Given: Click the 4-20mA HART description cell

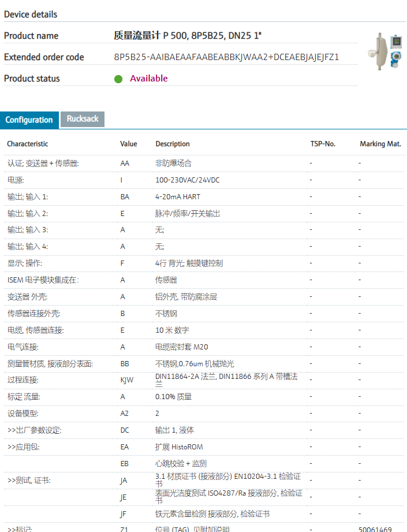Looking at the screenshot, I should point(178,197).
